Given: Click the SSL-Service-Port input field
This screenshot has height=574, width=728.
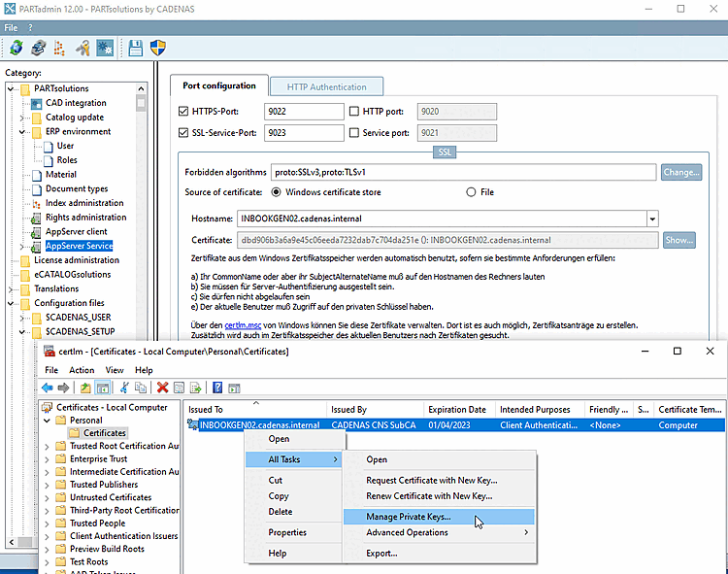Looking at the screenshot, I should pos(305,133).
